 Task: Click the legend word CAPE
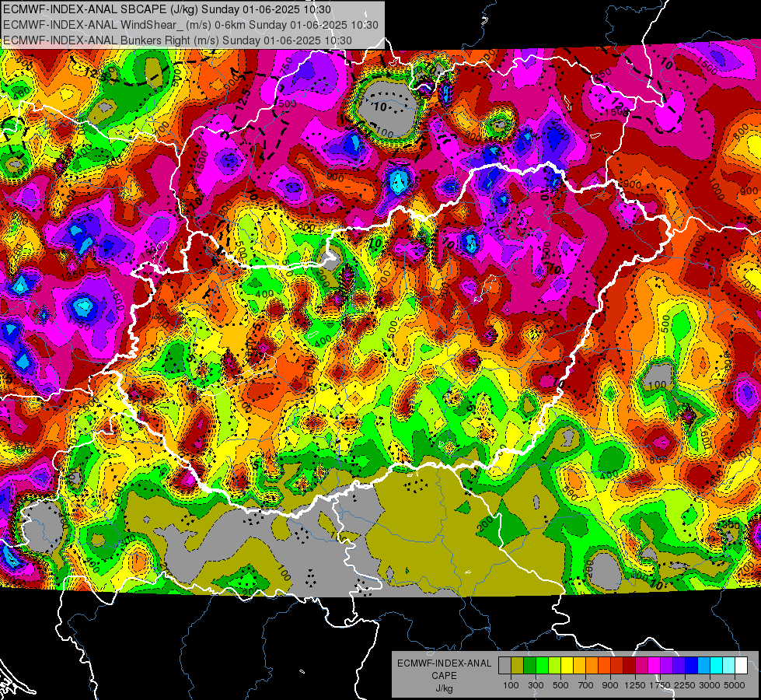pyautogui.click(x=444, y=675)
